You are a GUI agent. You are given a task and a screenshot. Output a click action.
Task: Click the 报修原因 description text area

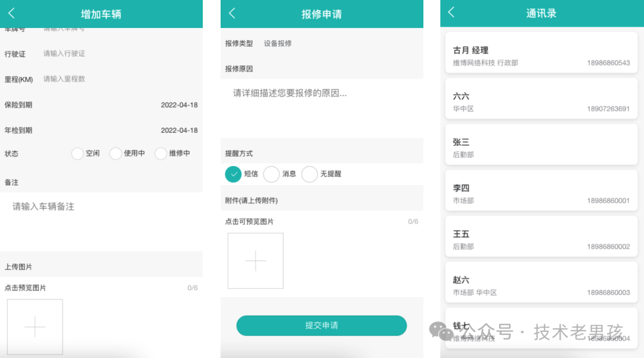[321, 107]
